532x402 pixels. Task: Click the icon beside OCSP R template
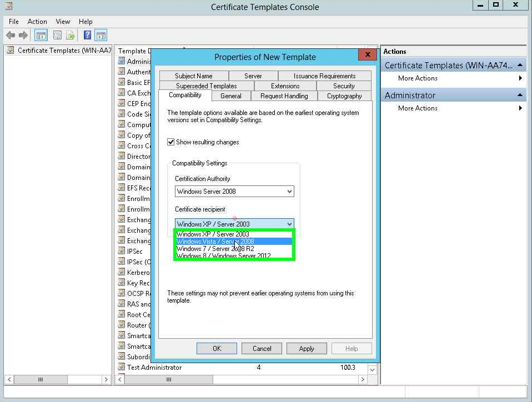(x=122, y=293)
